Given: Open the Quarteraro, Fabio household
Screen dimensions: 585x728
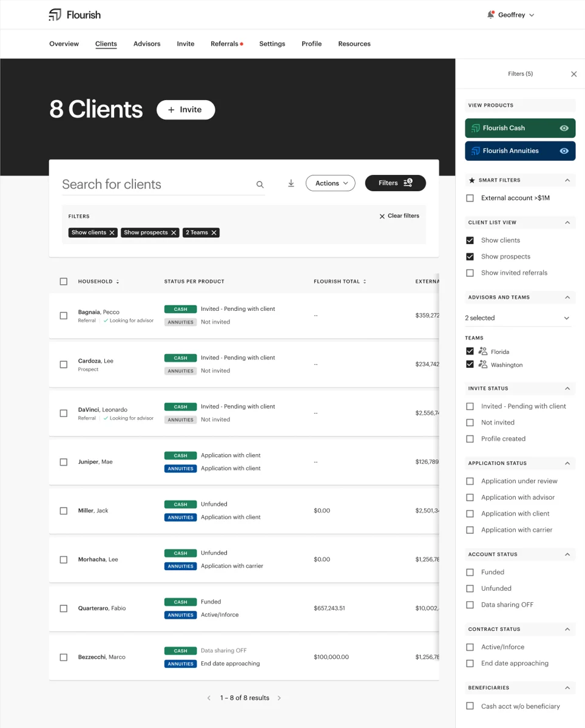Looking at the screenshot, I should point(101,608).
